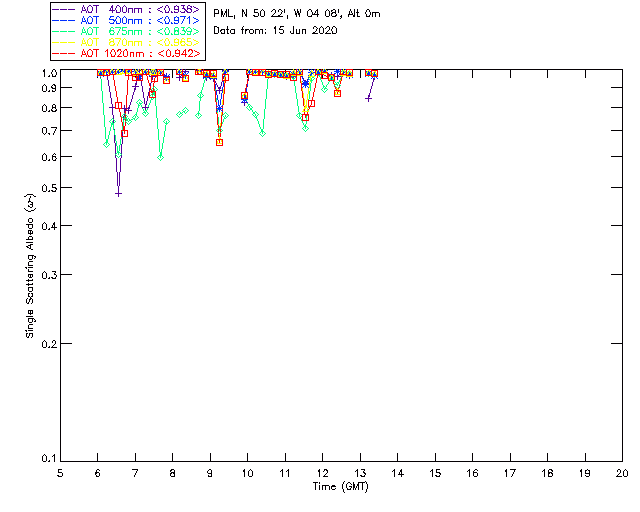Click the y-axis tick label 0.1
The width and height of the screenshot is (640, 512).
[x=46, y=459]
